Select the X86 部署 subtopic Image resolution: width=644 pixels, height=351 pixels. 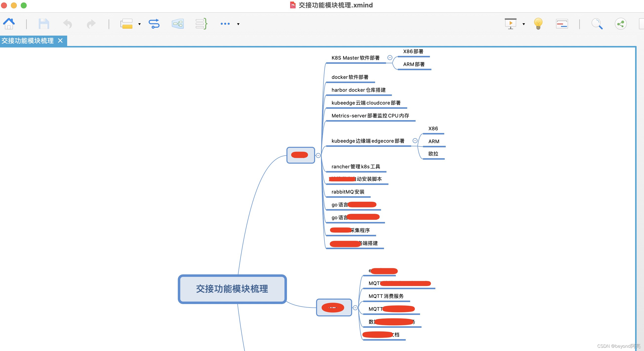[413, 51]
